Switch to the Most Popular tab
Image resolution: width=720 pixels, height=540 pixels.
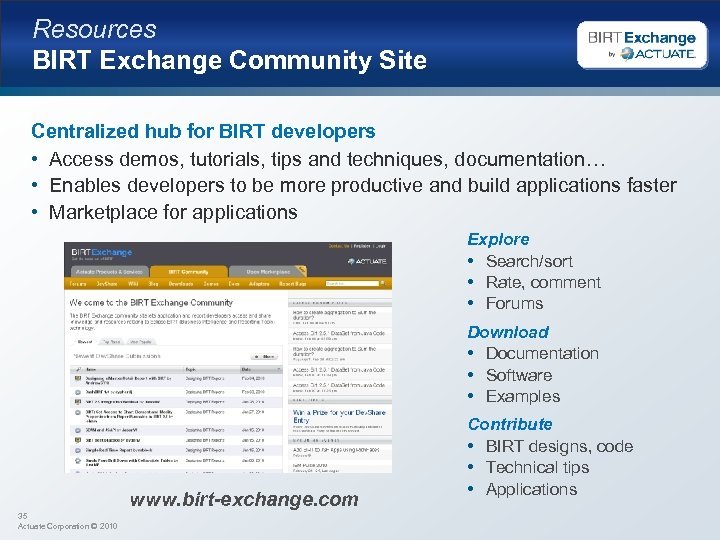coord(141,342)
